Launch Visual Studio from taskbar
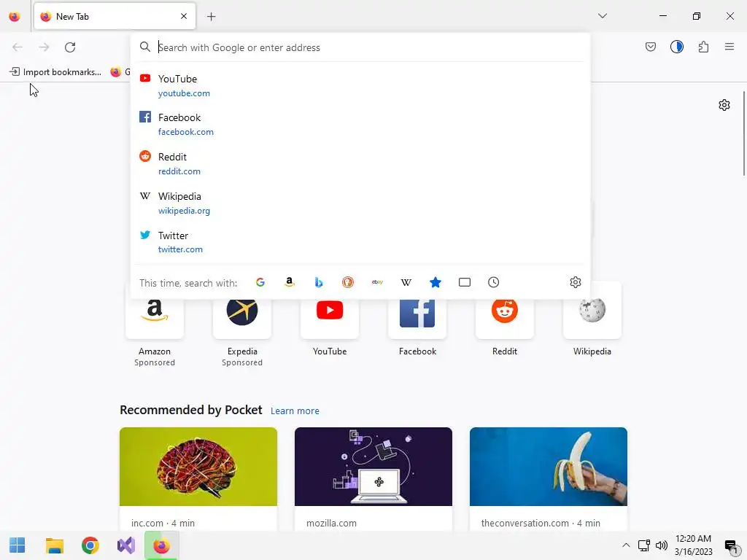 (126, 545)
